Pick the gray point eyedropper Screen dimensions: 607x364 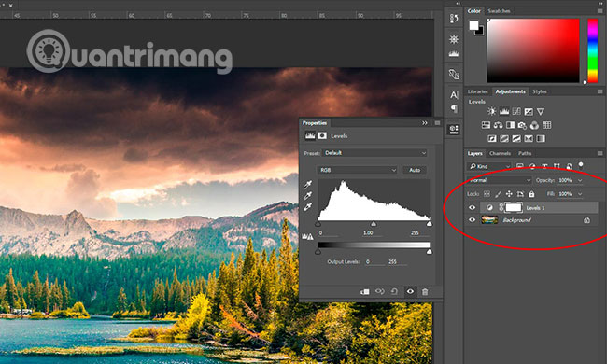click(x=308, y=196)
